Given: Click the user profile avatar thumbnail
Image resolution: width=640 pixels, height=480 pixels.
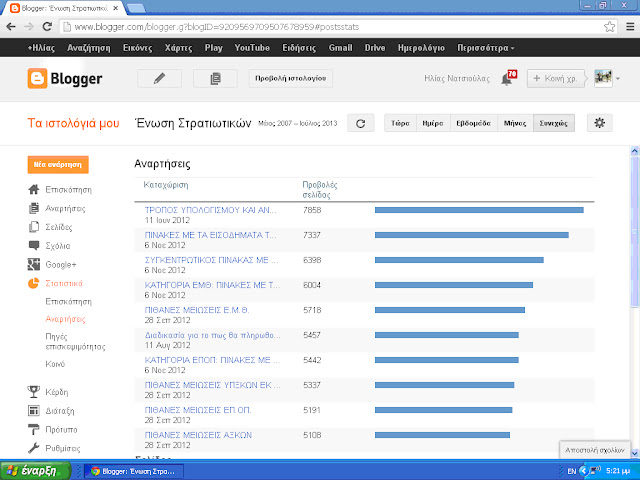Looking at the screenshot, I should pos(603,78).
